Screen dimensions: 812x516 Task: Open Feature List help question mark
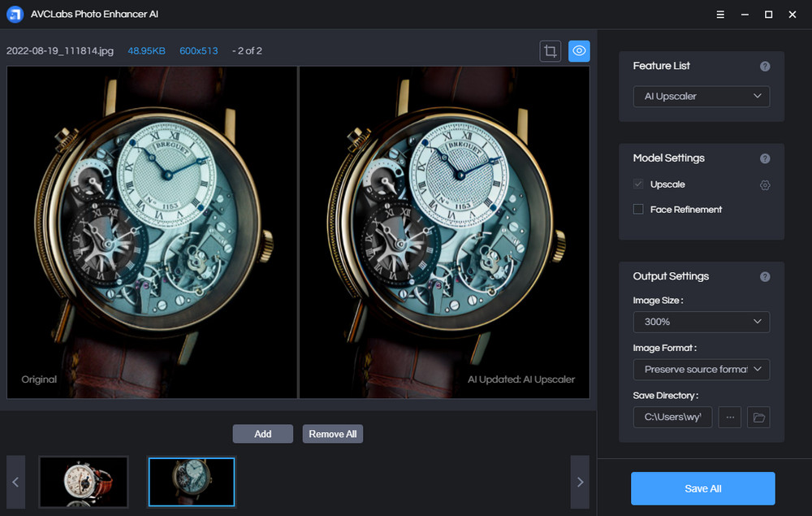[765, 67]
